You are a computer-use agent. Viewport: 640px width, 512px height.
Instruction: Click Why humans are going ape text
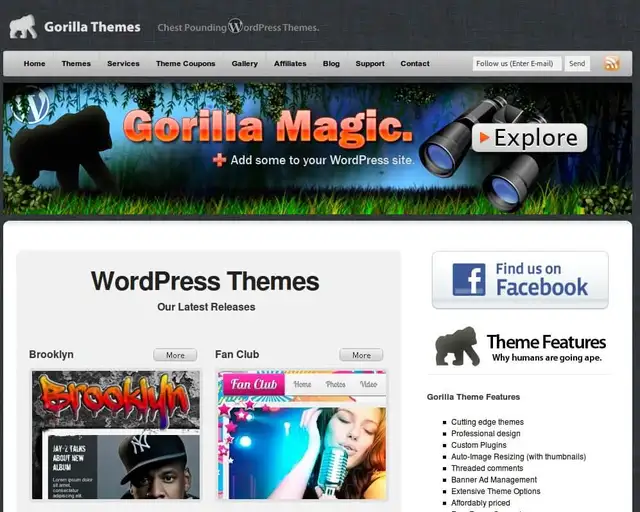click(547, 358)
